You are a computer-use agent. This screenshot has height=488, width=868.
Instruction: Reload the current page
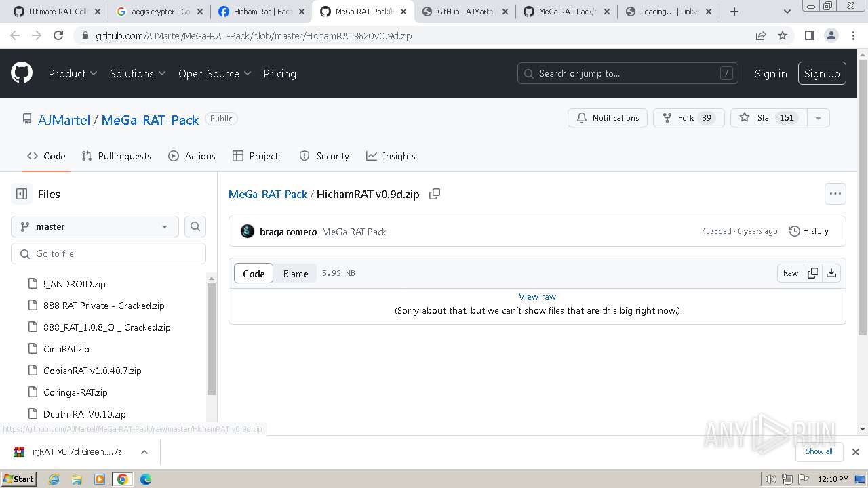tap(58, 35)
